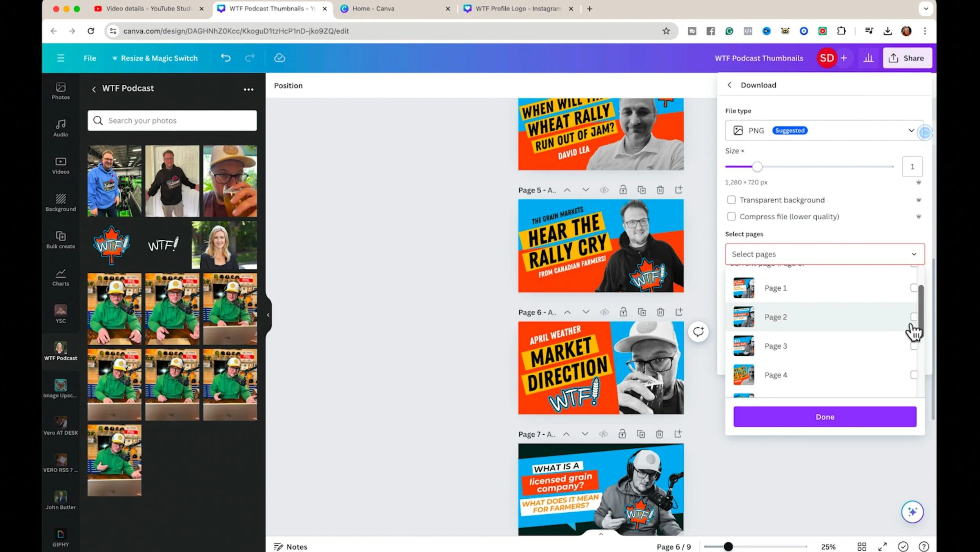Enter fullscreen presentation mode icon

[882, 547]
